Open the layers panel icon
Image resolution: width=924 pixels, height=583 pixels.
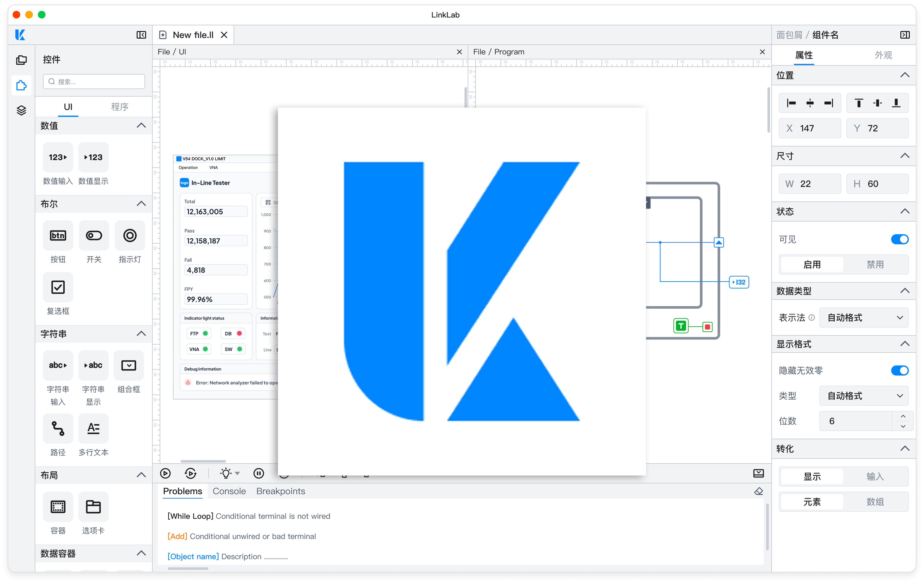point(21,111)
